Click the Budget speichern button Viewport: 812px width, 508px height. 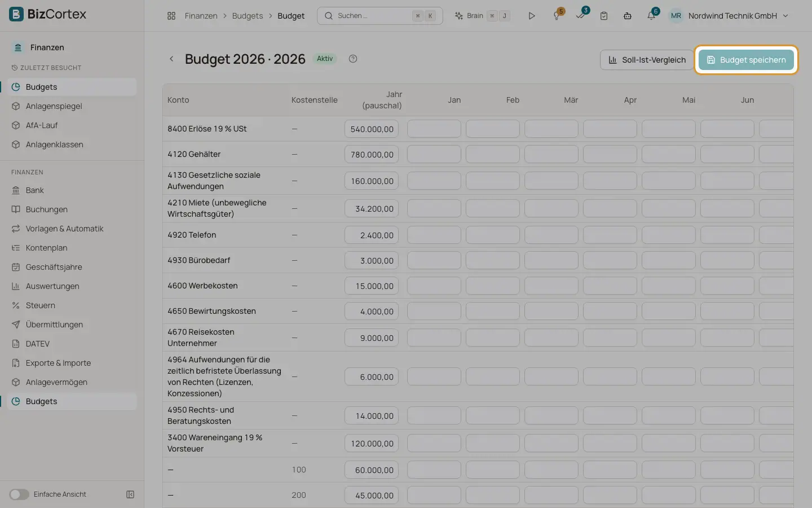click(746, 60)
